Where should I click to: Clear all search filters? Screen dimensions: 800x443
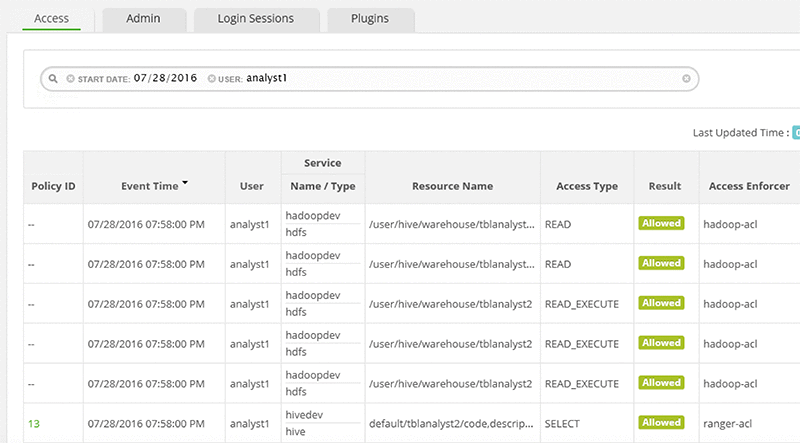(686, 79)
